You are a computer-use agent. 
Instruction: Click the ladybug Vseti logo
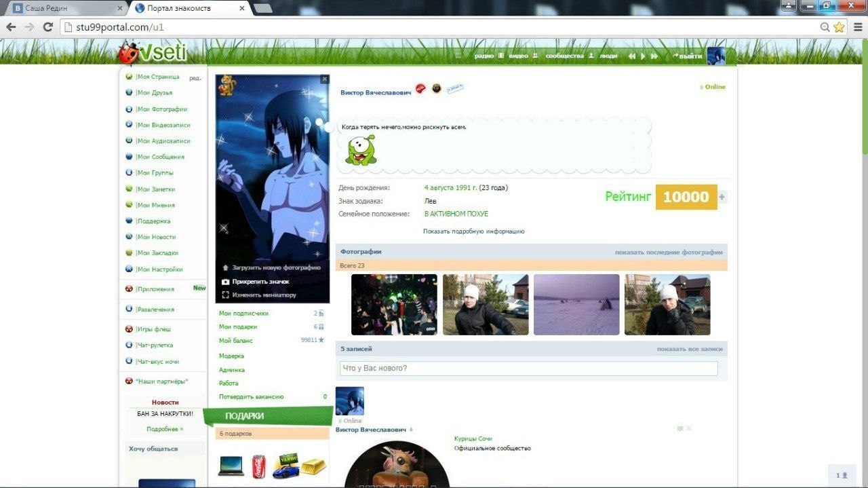click(153, 52)
